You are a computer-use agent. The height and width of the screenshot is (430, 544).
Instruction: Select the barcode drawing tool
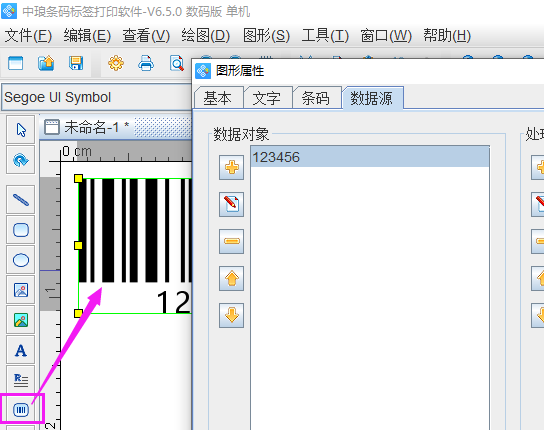pos(21,410)
